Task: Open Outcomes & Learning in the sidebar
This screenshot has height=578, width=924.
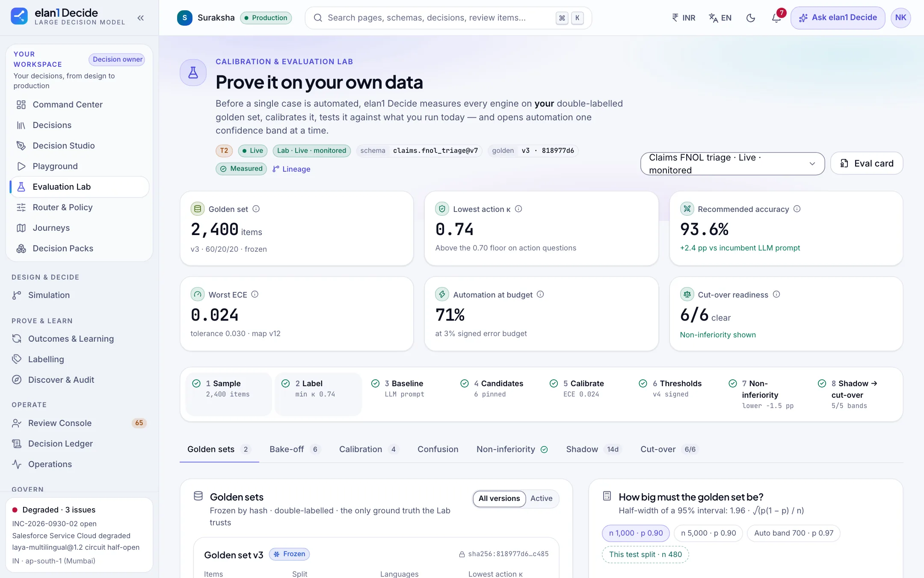Action: click(x=80, y=339)
